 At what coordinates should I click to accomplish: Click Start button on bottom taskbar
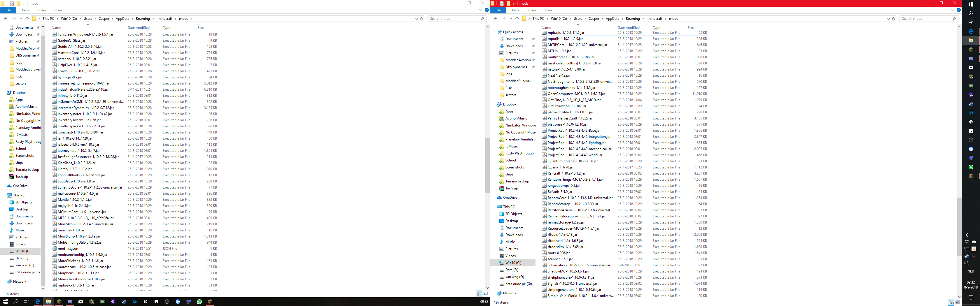point(5,301)
